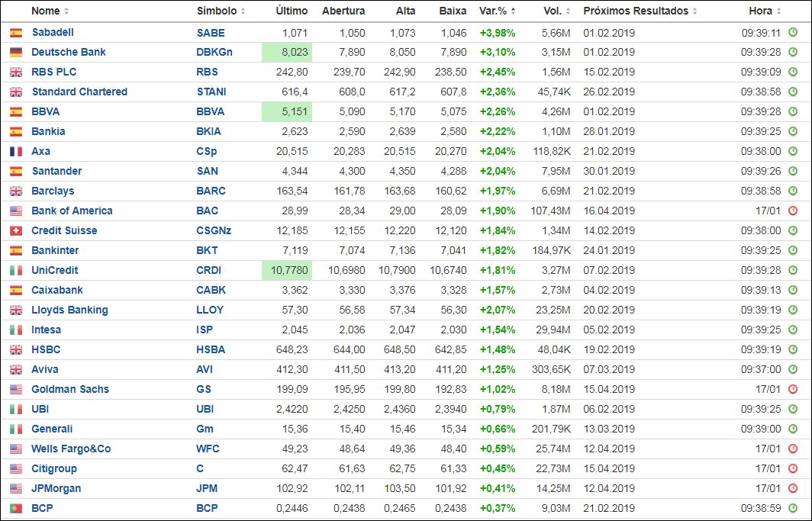
Task: Click the red clock icon in Citigroup row
Action: (x=793, y=468)
